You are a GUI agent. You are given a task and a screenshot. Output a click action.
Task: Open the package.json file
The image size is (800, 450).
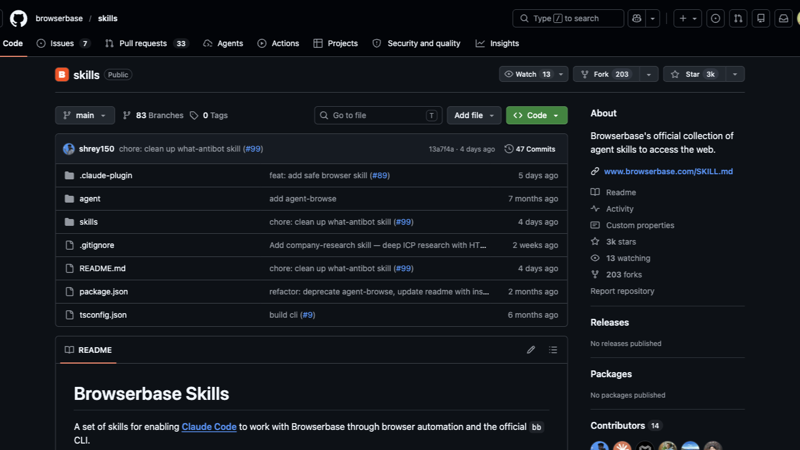pos(104,292)
